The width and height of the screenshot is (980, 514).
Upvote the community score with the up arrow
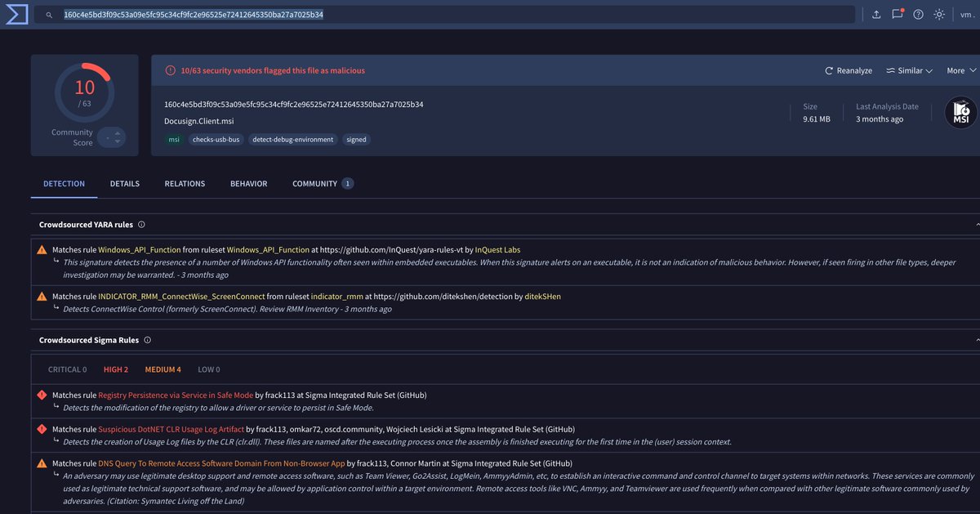[118, 133]
